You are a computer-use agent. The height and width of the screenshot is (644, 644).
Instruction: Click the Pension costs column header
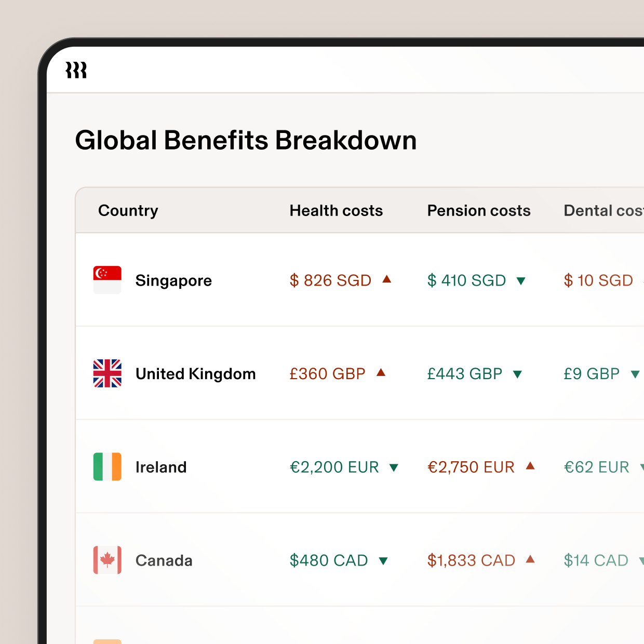[478, 210]
